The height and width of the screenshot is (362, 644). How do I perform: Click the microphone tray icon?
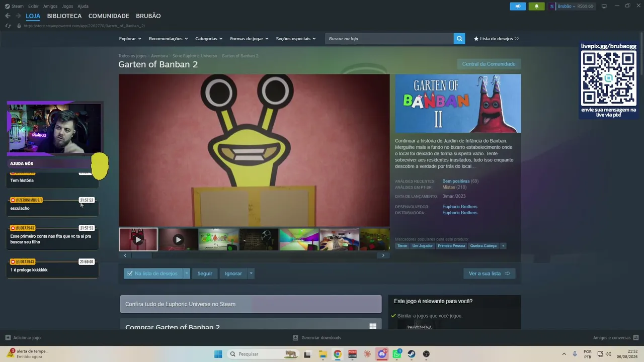click(x=575, y=354)
